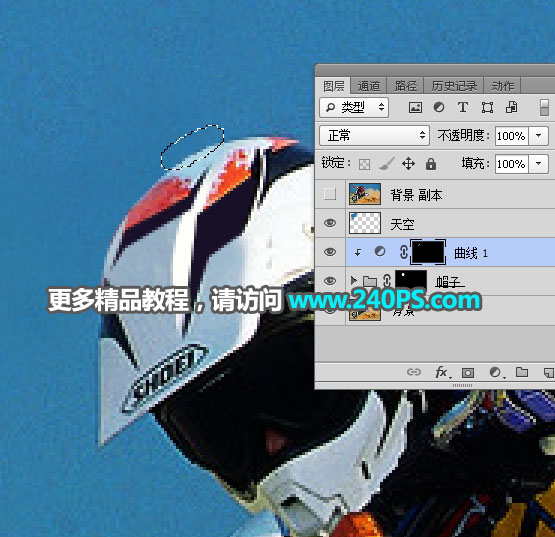The width and height of the screenshot is (555, 537).
Task: Select the 背景 副本 layer name
Action: [x=416, y=195]
